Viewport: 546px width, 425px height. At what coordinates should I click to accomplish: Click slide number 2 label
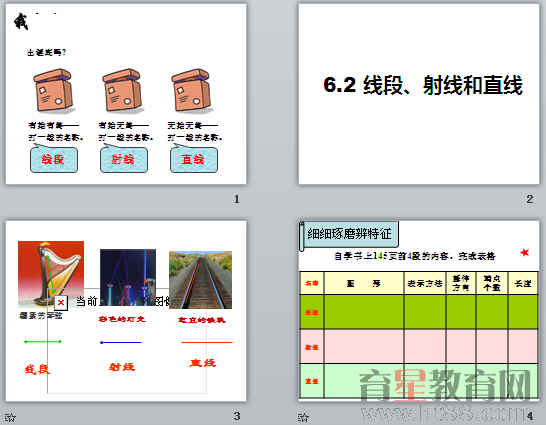[x=530, y=199]
